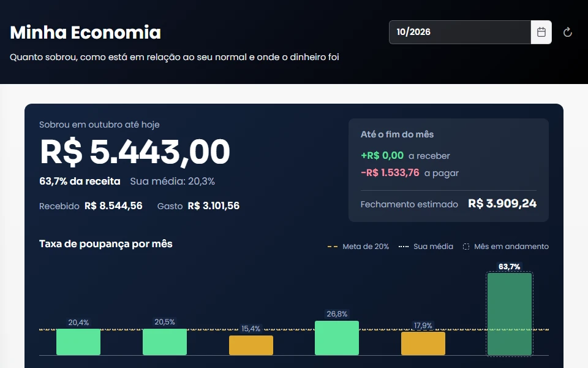This screenshot has height=368, width=588.
Task: Click the 63,7% da receita text
Action: pos(80,182)
